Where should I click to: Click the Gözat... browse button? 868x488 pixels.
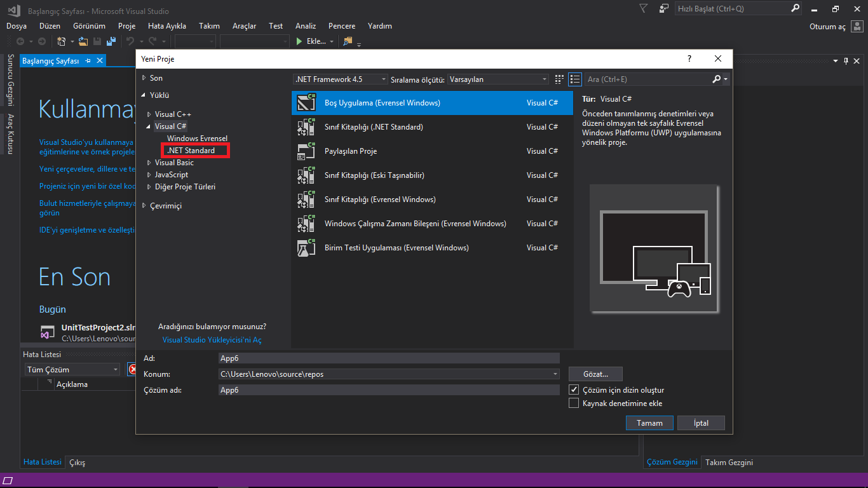595,374
